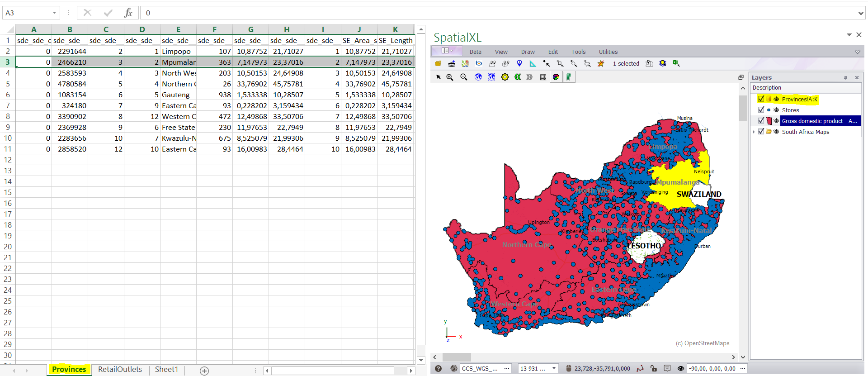Clear selection with the crossed star icon
868x376 pixels.
coord(601,64)
